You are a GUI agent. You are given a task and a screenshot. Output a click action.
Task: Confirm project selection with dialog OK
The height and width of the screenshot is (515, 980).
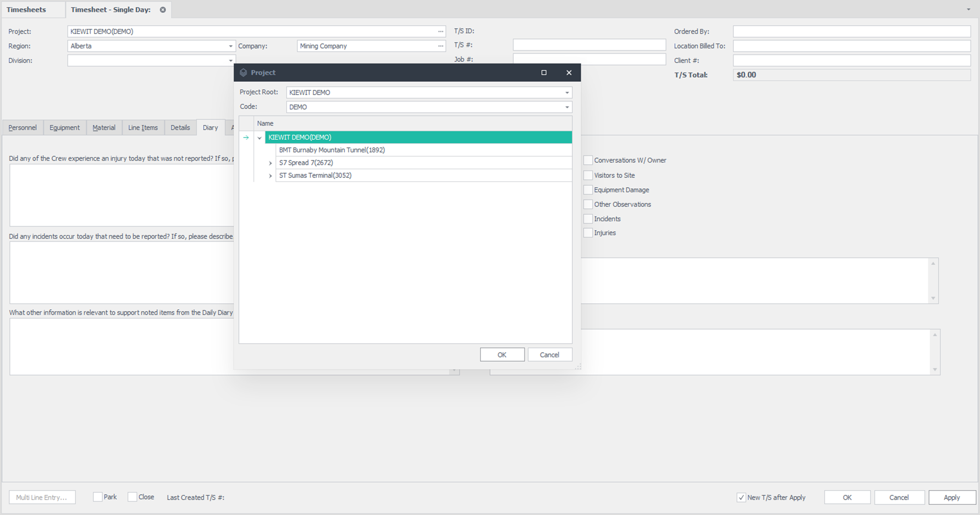point(502,355)
